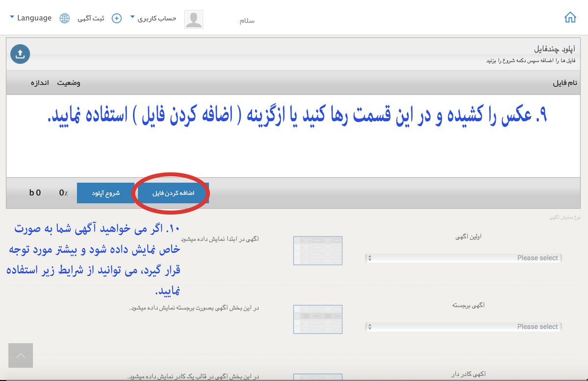Click the 0 b total size value

click(x=35, y=193)
